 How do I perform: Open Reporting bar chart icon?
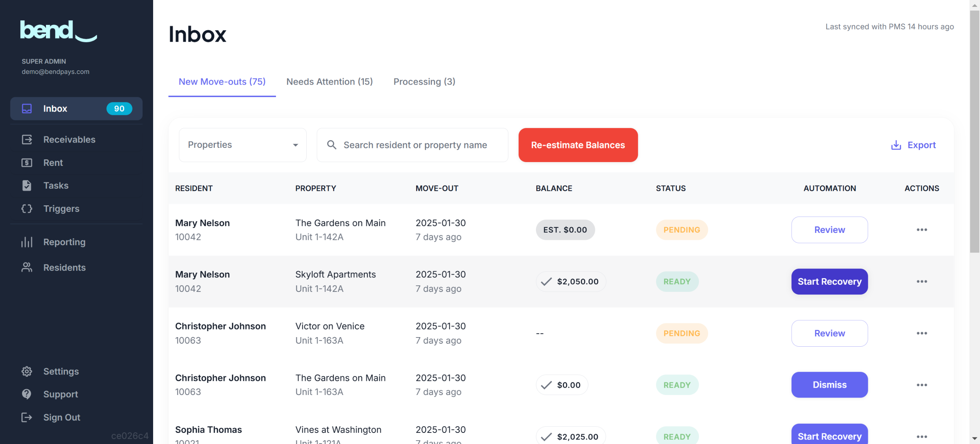tap(27, 242)
